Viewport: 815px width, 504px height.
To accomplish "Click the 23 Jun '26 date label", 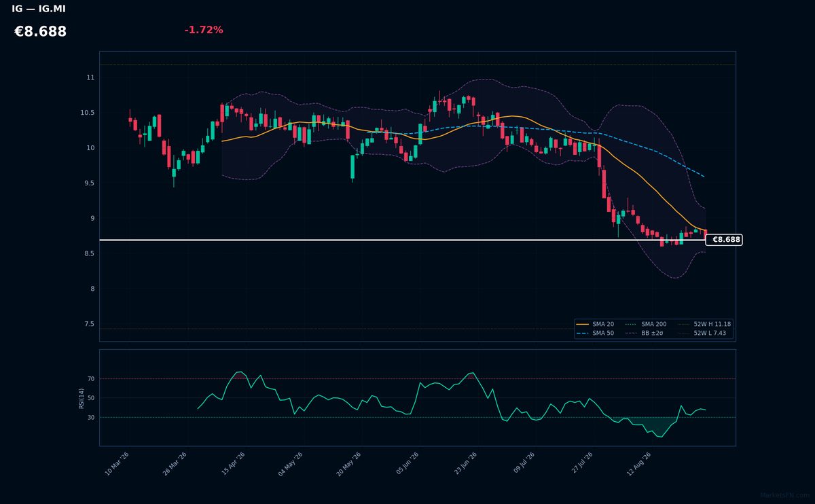I will tap(465, 464).
